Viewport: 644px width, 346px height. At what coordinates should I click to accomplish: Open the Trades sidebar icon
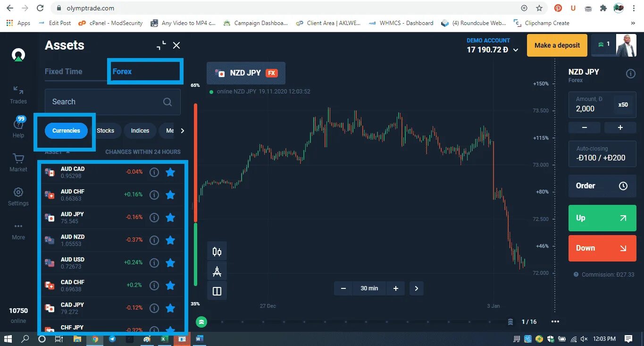point(18,94)
